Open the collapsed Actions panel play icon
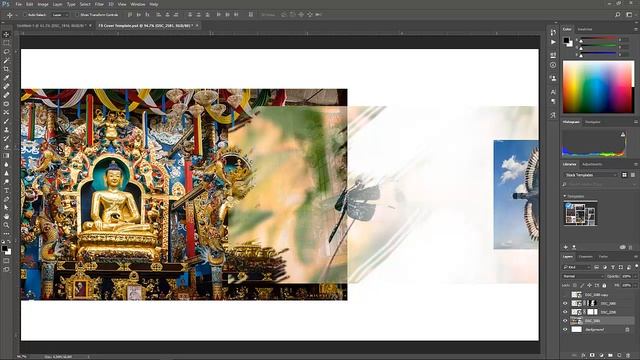 553,42
